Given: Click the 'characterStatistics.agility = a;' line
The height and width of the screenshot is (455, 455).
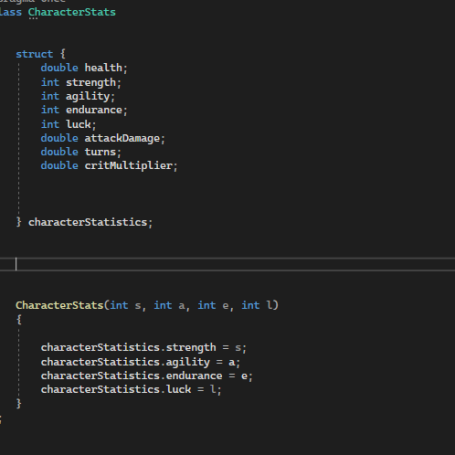Looking at the screenshot, I should click(140, 362).
